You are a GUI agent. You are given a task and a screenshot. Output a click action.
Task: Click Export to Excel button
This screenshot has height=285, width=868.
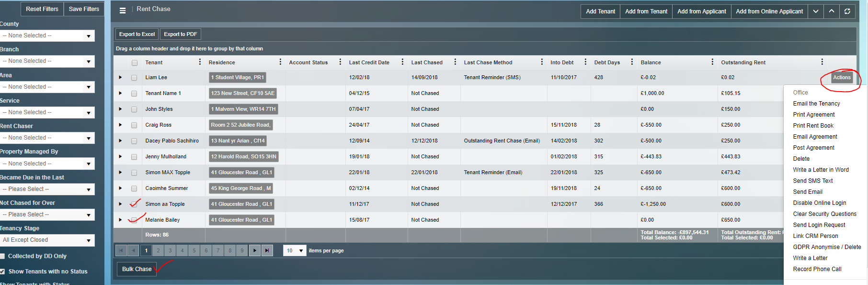(x=137, y=34)
